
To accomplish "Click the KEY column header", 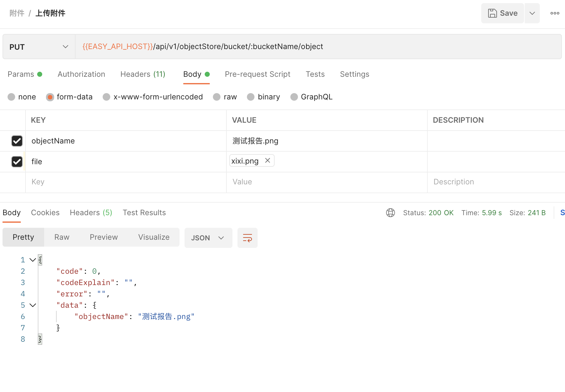I will [38, 120].
